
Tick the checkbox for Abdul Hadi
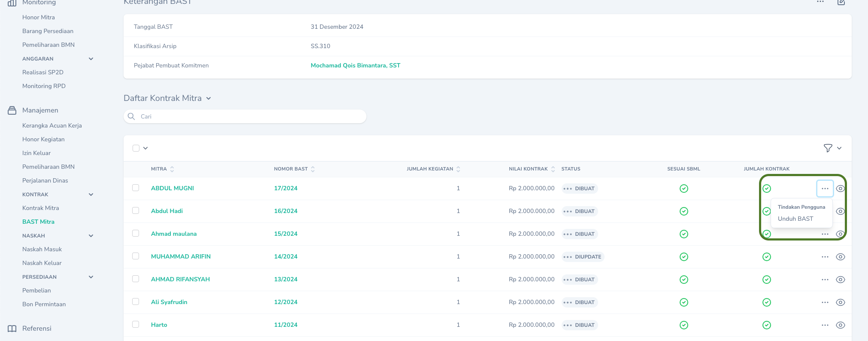click(136, 210)
